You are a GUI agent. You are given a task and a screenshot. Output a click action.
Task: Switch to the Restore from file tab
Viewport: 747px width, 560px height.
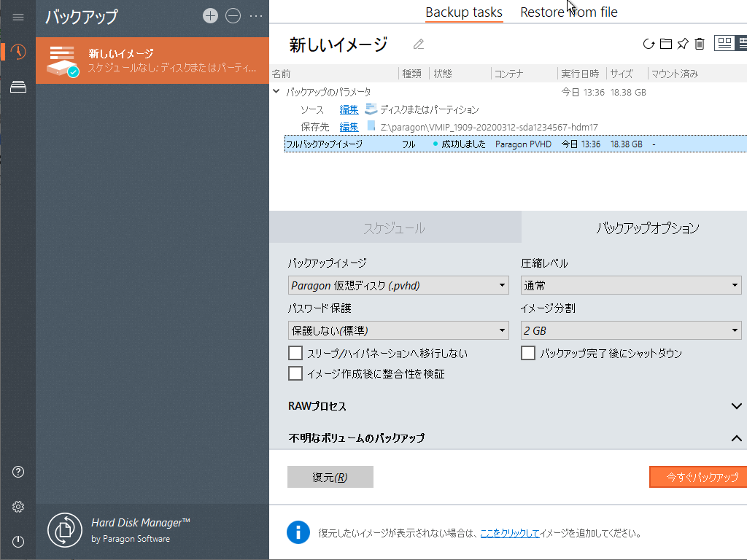coord(568,12)
